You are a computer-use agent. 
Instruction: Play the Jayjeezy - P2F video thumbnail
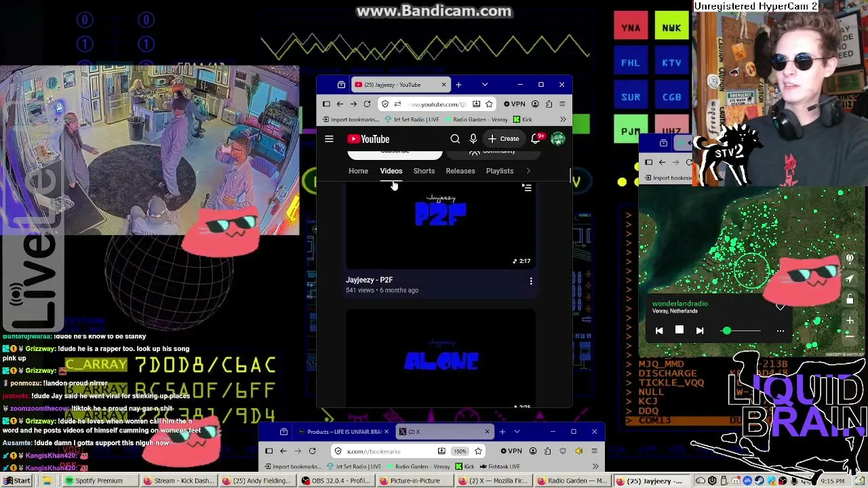click(440, 226)
